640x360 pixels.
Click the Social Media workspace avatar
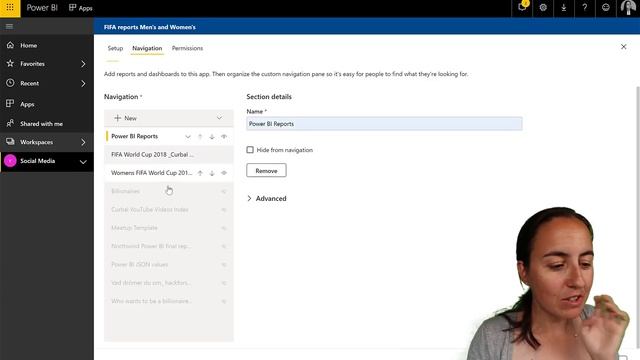pyautogui.click(x=10, y=161)
